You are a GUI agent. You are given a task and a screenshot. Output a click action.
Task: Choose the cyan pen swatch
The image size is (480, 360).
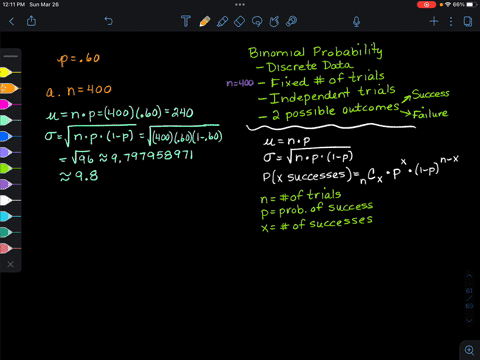point(10,216)
